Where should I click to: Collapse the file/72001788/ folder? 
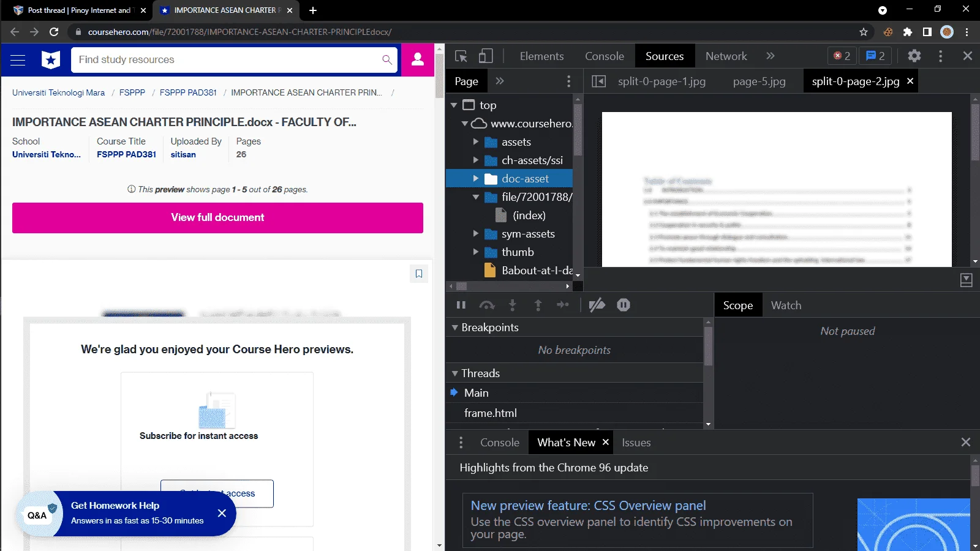(476, 197)
